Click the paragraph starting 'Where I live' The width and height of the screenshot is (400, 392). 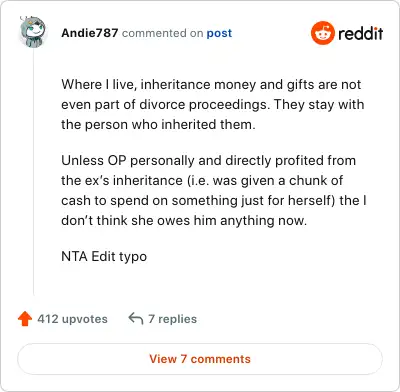213,104
